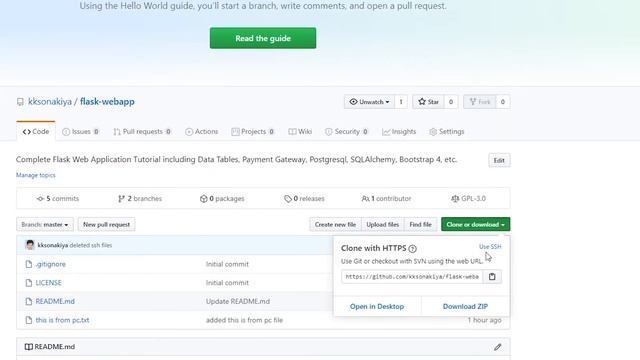
Task: Open the Wiki tab
Action: 300,131
